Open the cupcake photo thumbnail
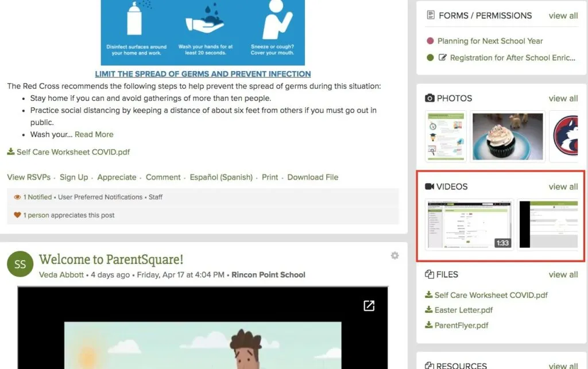Image resolution: width=588 pixels, height=369 pixels. tap(508, 137)
